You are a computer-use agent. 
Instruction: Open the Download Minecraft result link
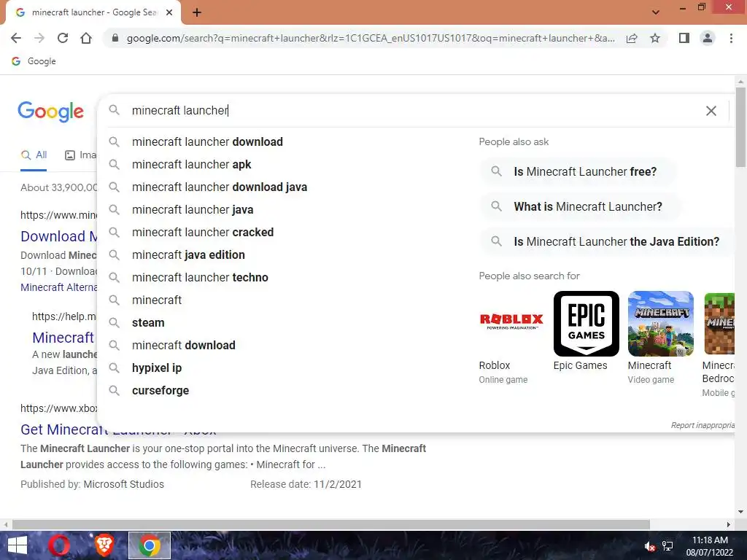(x=59, y=236)
